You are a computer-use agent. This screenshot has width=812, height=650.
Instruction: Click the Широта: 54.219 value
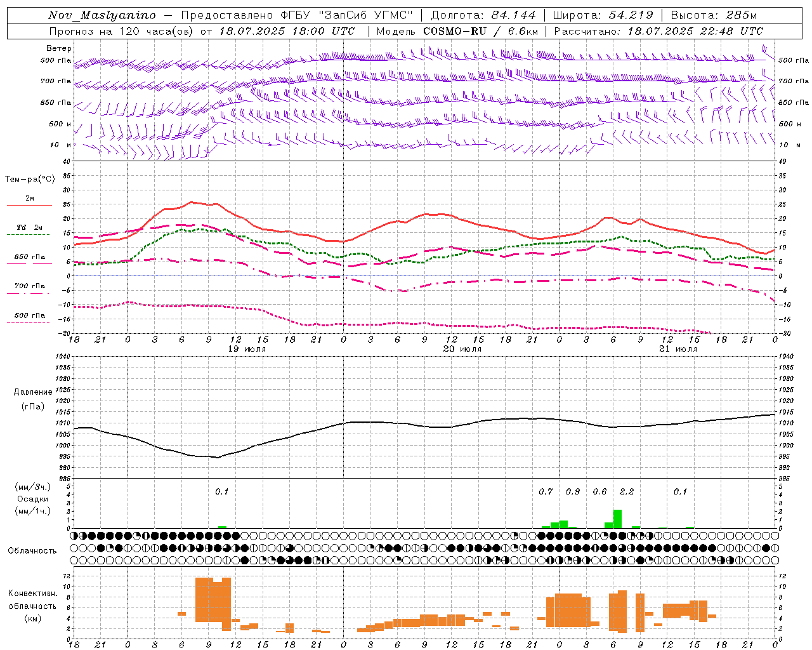pyautogui.click(x=603, y=15)
